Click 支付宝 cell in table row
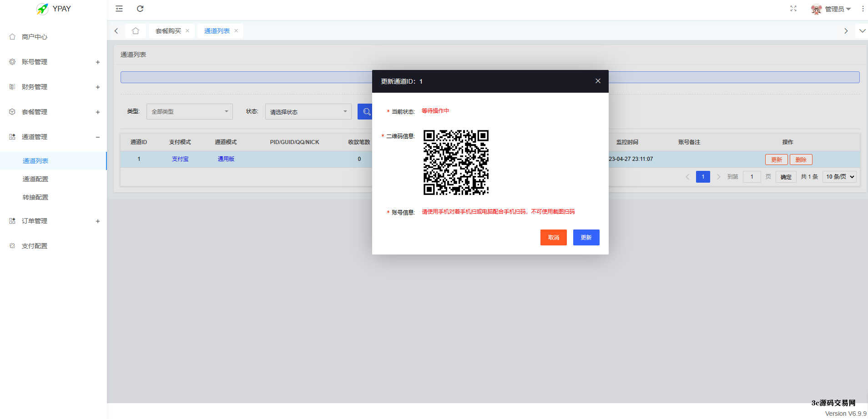The height and width of the screenshot is (419, 868). (x=180, y=159)
